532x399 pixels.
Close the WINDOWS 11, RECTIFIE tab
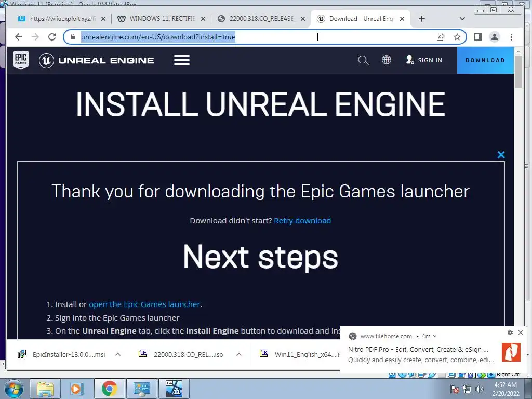coord(203,19)
